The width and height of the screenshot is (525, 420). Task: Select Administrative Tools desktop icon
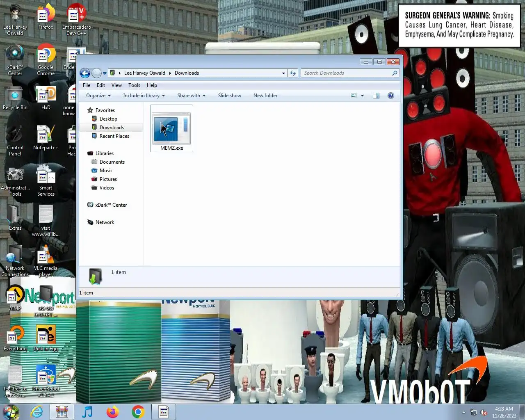tap(15, 181)
